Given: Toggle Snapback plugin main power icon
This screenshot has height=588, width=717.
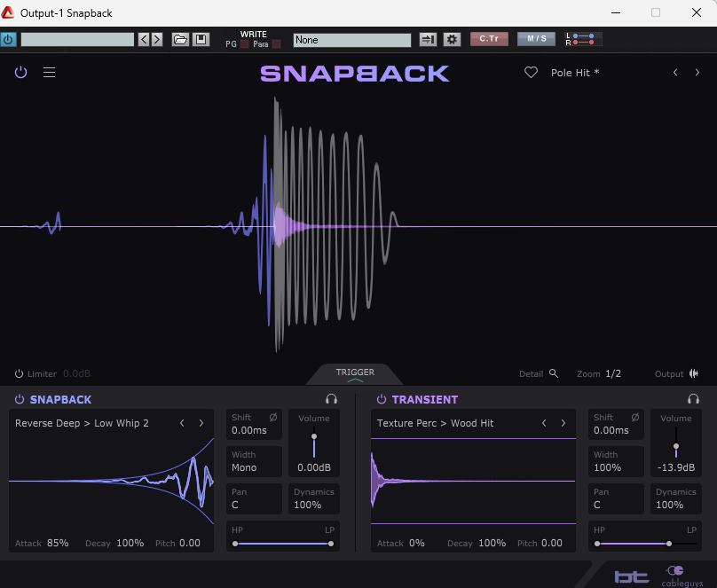Looking at the screenshot, I should (x=20, y=72).
